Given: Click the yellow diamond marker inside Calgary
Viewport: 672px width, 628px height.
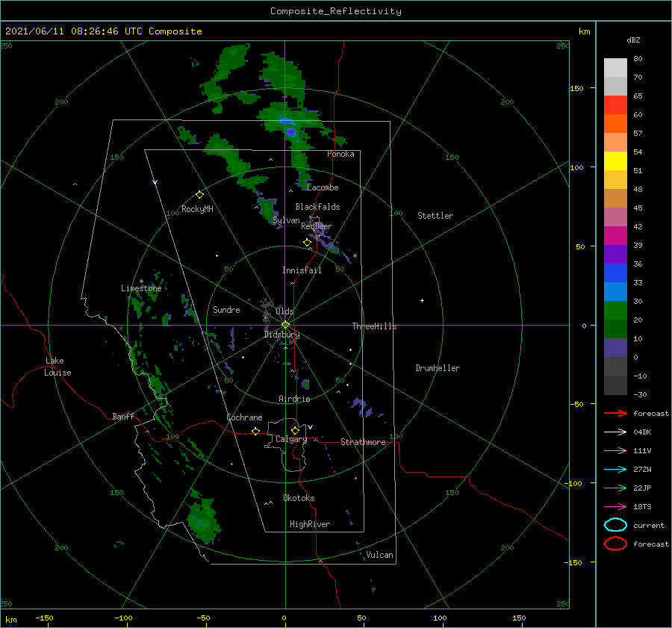Looking at the screenshot, I should click(295, 430).
